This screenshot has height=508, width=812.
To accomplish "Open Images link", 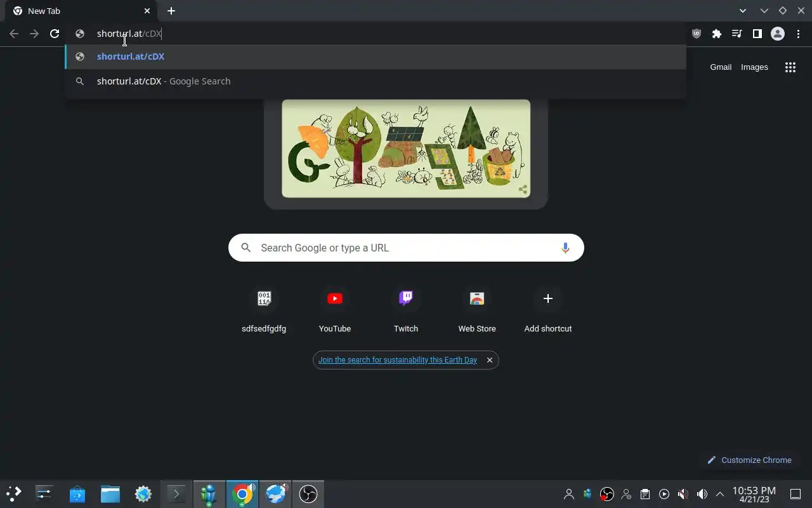I will tap(754, 67).
